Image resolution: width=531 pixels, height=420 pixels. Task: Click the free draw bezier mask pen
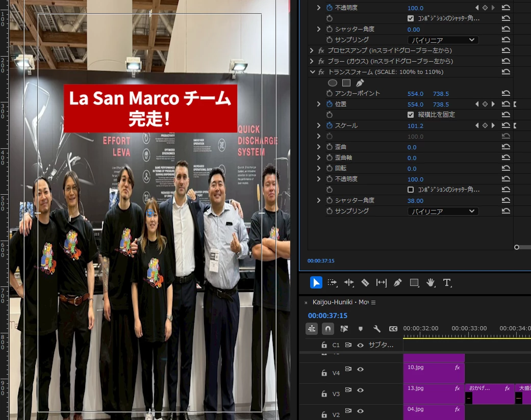pos(360,83)
